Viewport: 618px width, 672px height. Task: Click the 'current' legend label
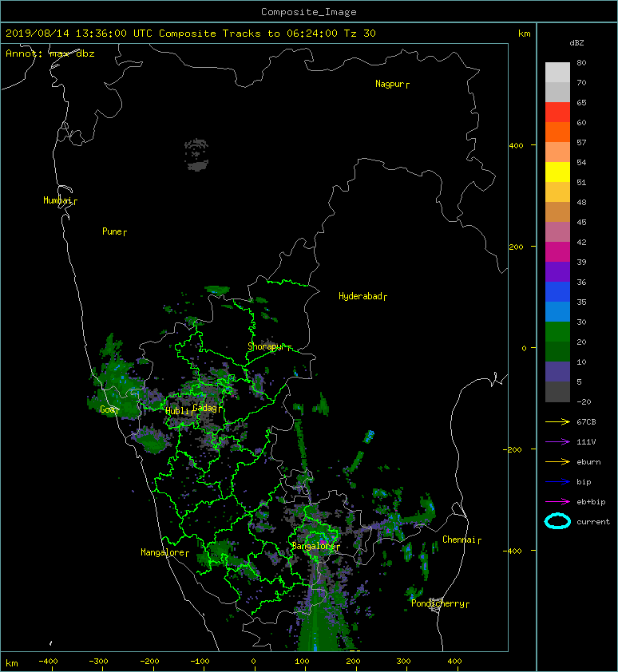593,522
